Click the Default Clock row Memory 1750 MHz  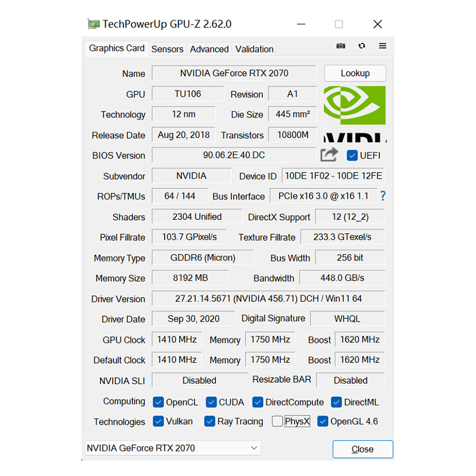pyautogui.click(x=270, y=360)
